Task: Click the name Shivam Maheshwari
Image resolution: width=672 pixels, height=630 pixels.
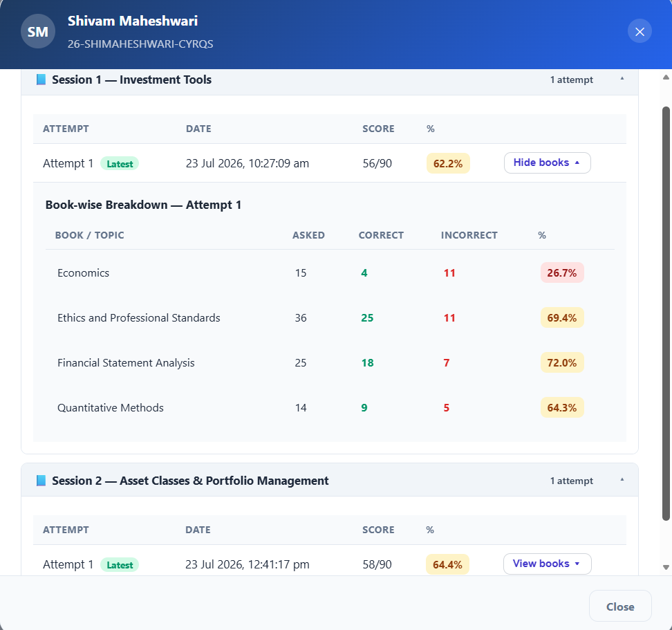Action: (x=133, y=21)
